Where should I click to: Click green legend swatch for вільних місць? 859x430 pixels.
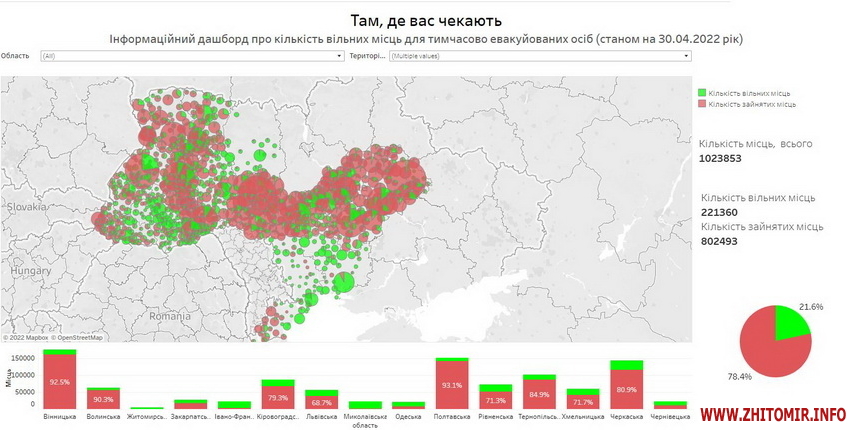point(703,92)
